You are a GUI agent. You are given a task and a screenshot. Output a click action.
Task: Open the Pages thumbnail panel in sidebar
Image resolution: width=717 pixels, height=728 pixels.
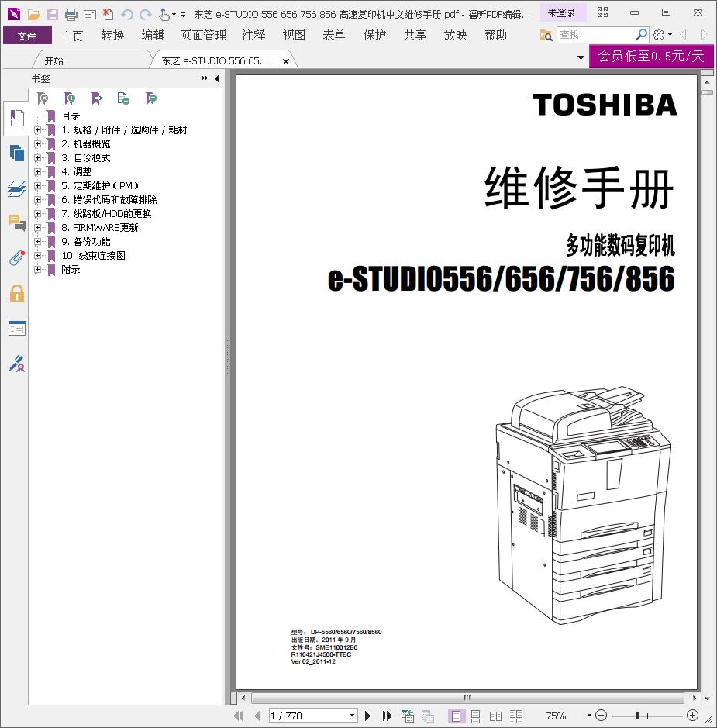point(17,153)
